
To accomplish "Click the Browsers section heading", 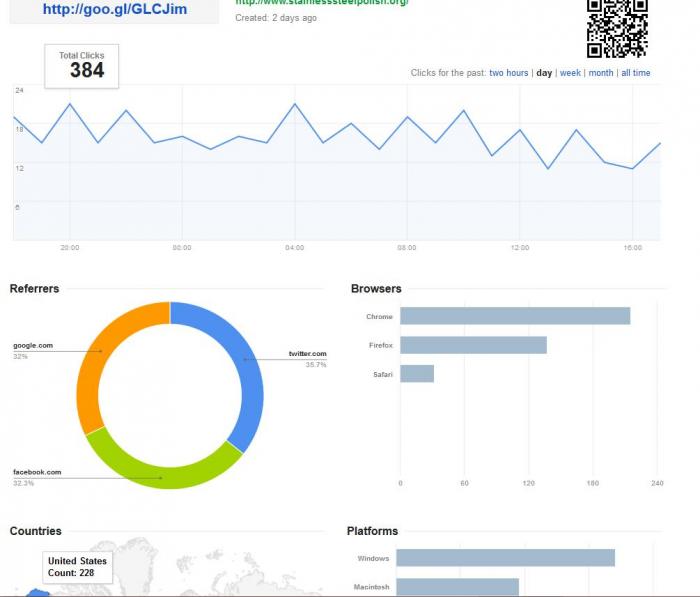I will pos(376,289).
